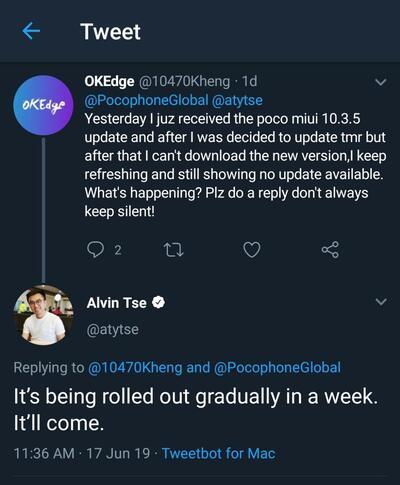This screenshot has height=485, width=400.
Task: Open the Tweetbot for Mac source link
Action: [x=219, y=453]
